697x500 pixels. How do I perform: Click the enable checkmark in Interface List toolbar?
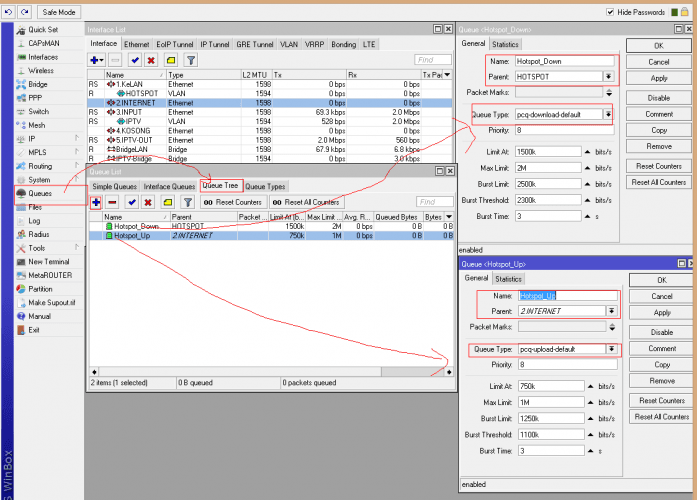[135, 60]
